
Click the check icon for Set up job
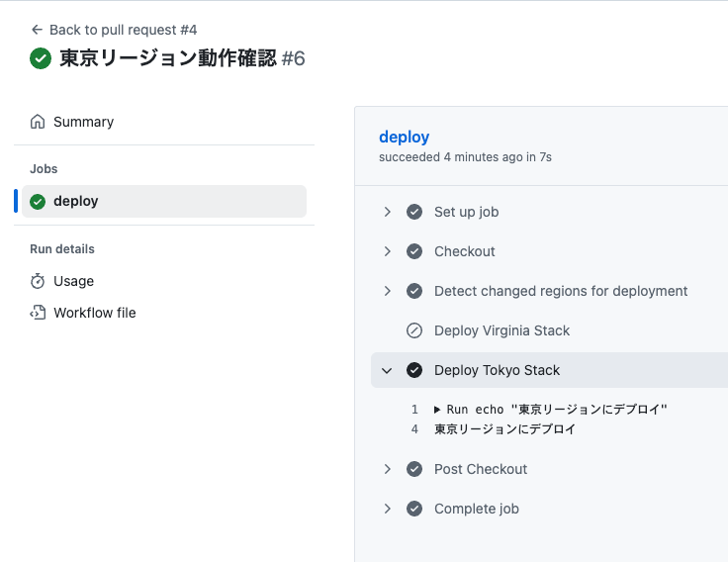click(x=414, y=212)
